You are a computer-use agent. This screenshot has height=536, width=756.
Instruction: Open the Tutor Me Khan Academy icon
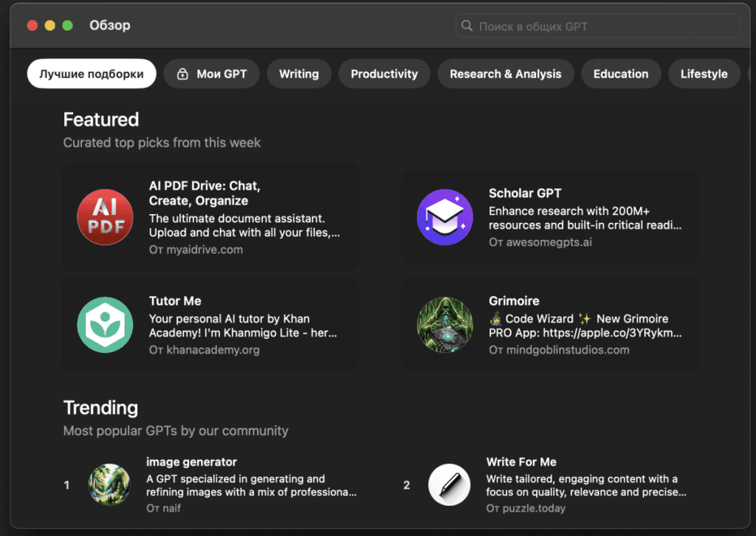[x=105, y=325]
